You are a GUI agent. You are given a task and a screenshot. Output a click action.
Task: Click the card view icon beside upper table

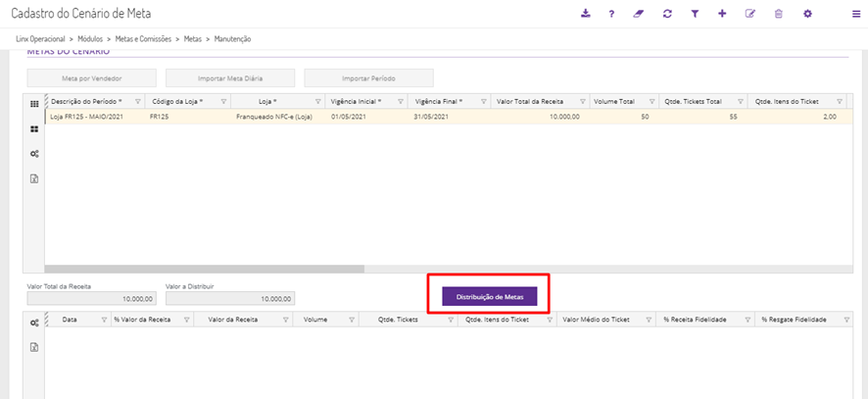(x=33, y=129)
